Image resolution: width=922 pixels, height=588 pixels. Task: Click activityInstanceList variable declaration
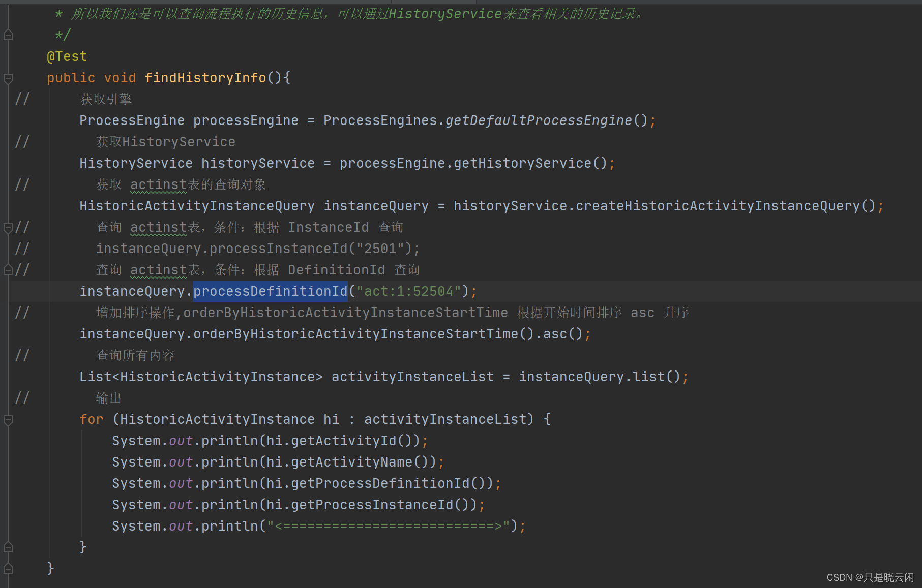pyautogui.click(x=412, y=377)
